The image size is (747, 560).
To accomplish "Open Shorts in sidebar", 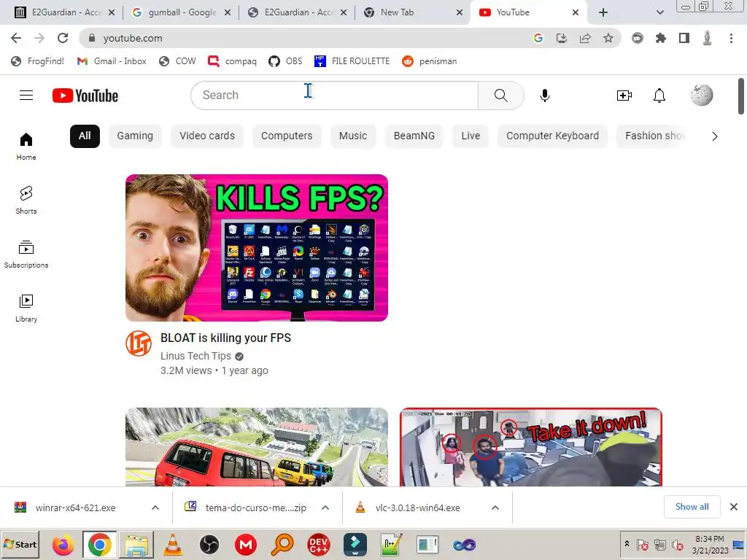I will click(x=26, y=201).
